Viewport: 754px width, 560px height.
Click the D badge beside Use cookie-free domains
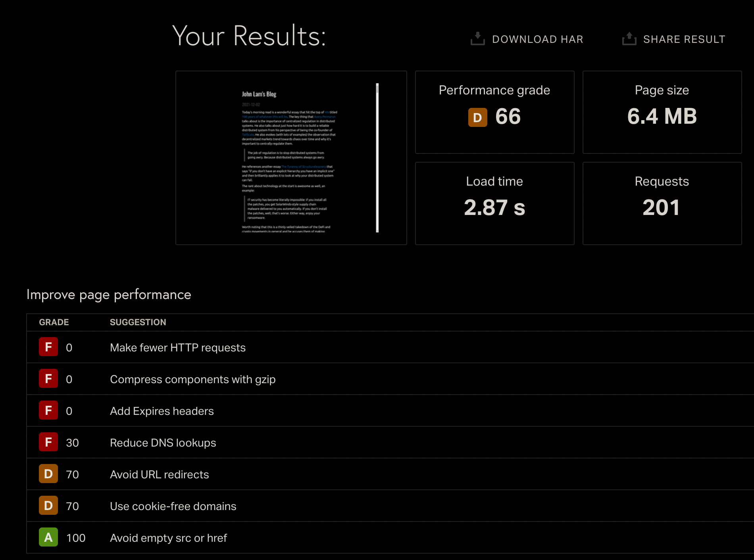point(48,506)
